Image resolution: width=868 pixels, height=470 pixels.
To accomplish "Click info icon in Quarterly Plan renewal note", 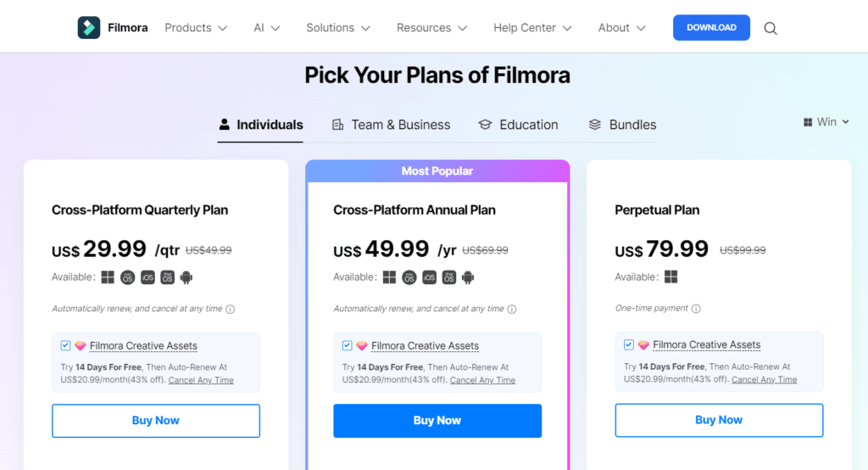I will click(231, 310).
